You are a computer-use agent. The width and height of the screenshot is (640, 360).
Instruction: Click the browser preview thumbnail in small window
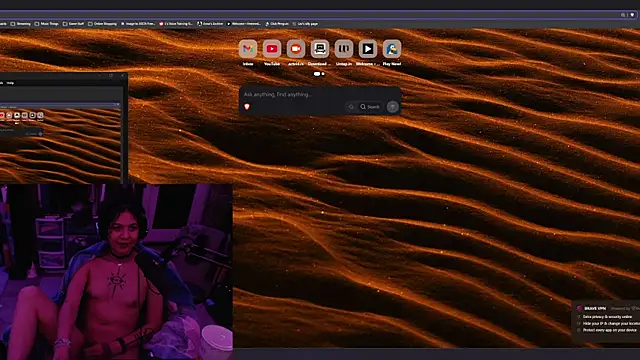coord(60,143)
